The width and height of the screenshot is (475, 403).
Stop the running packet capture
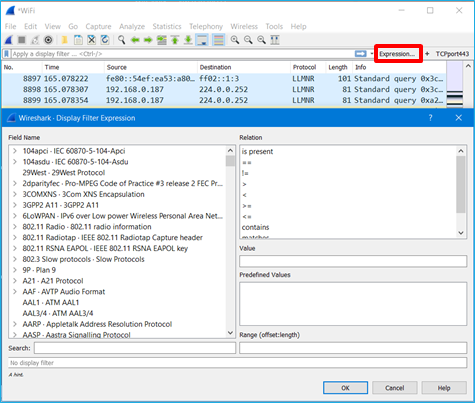coord(22,40)
